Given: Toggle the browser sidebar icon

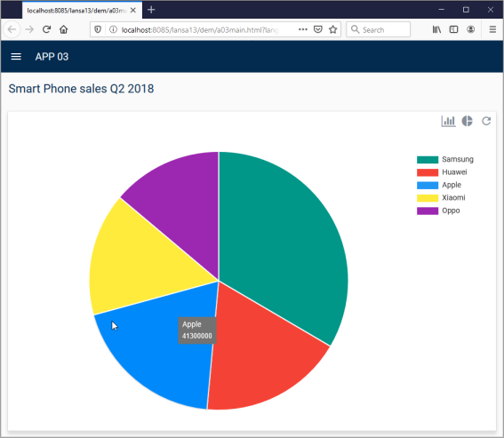Looking at the screenshot, I should (453, 29).
